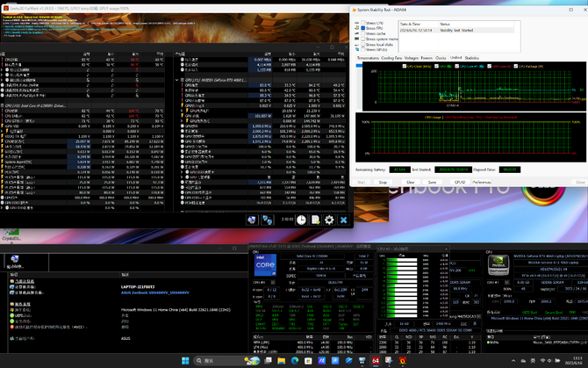Show hidden tray icons chevron
This screenshot has height=368, width=588.
pos(513,360)
